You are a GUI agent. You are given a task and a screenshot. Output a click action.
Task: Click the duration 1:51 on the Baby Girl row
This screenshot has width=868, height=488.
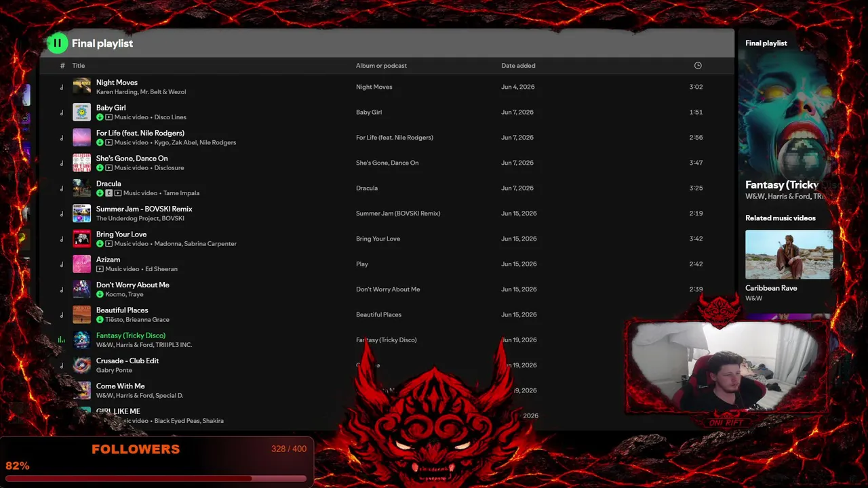[x=696, y=113]
